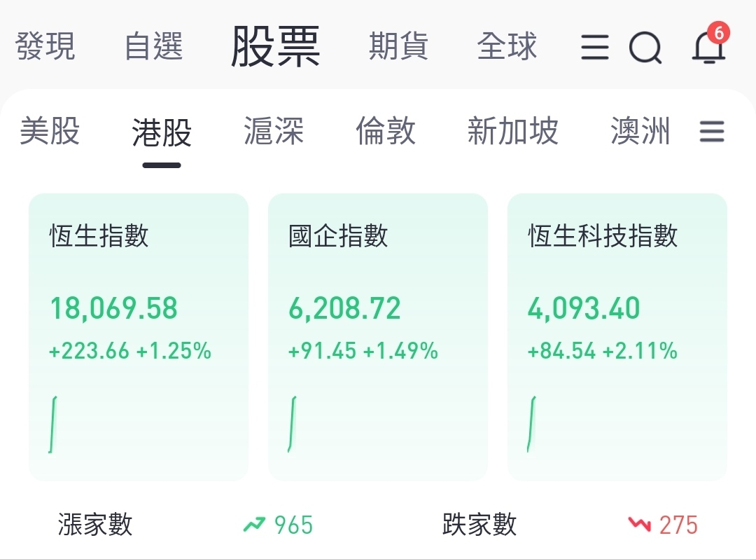Tap the green rising arrow icon
The image size is (756, 559).
(x=255, y=524)
